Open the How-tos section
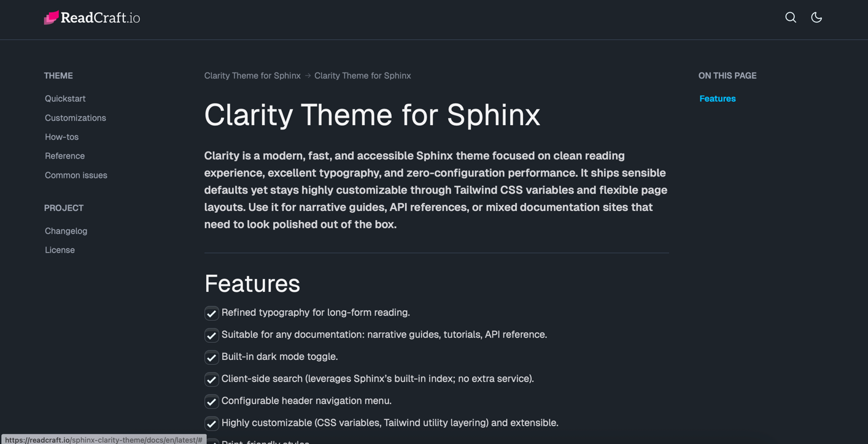The width and height of the screenshot is (868, 444). (61, 137)
